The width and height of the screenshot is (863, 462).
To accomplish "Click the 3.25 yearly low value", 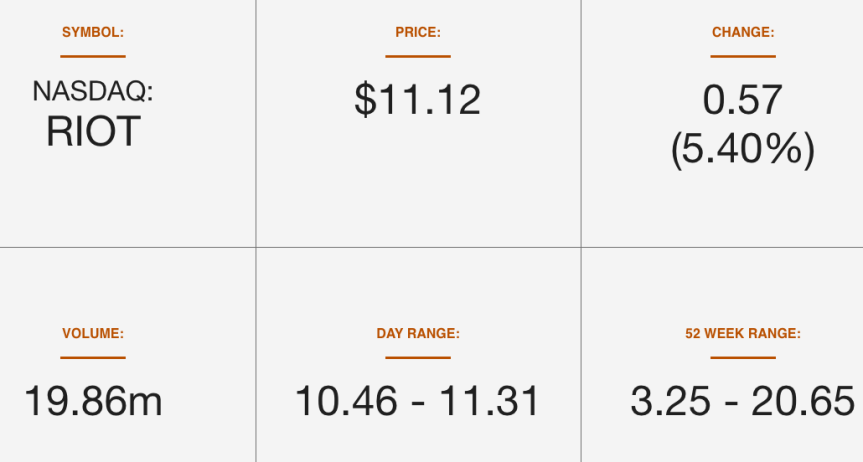I will click(x=670, y=401).
